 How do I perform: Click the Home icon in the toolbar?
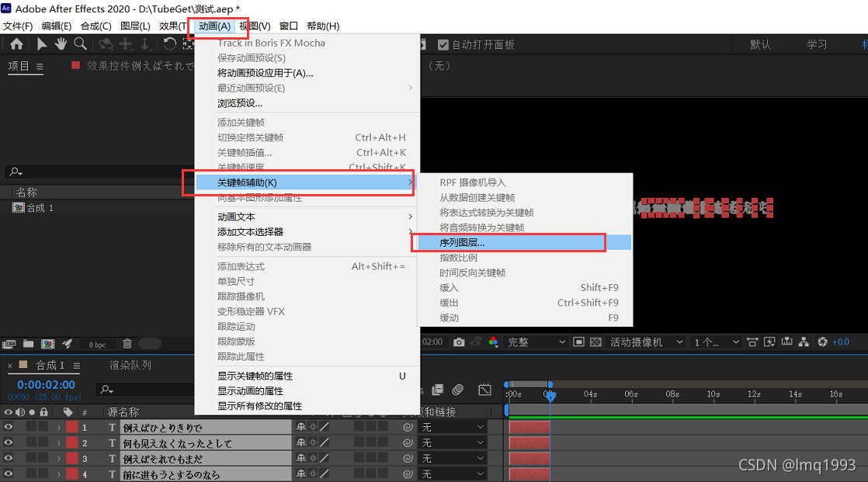point(17,44)
